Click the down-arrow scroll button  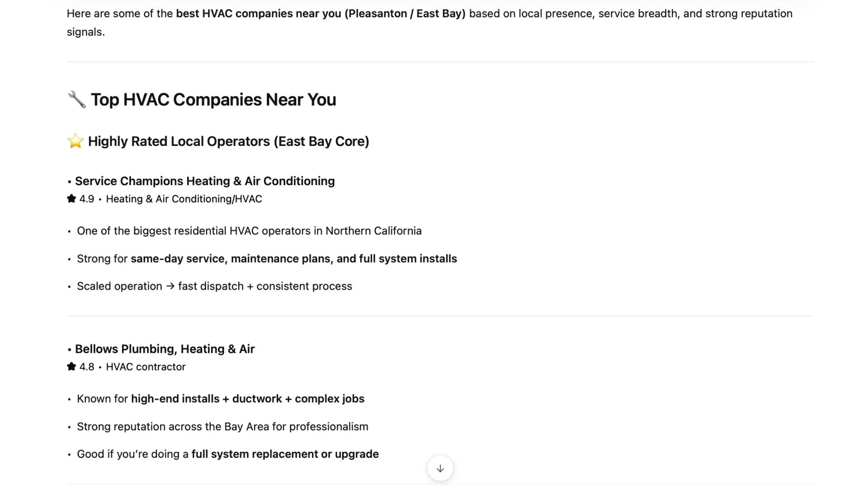pos(440,468)
